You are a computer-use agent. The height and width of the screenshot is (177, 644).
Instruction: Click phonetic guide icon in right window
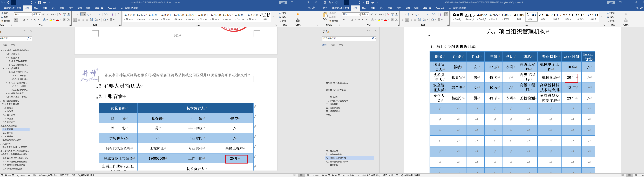pos(392,14)
